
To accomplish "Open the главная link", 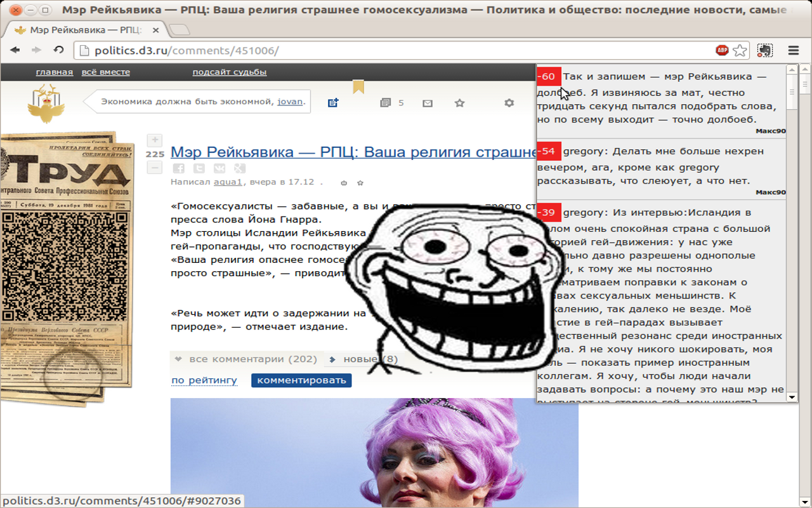I will click(55, 72).
